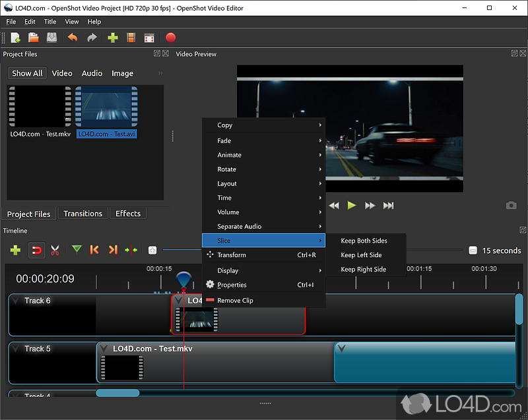Enable the Video filter in Project Files

pyautogui.click(x=62, y=73)
